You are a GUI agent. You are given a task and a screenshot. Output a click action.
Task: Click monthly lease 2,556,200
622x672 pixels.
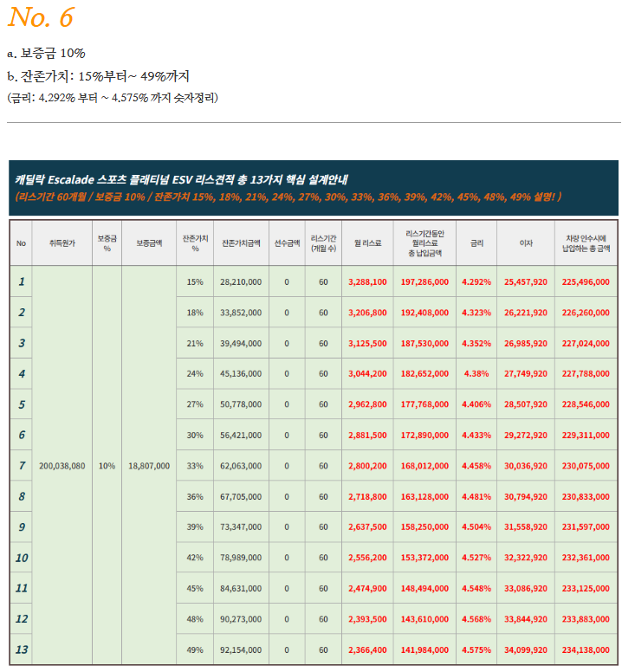[x=367, y=558]
